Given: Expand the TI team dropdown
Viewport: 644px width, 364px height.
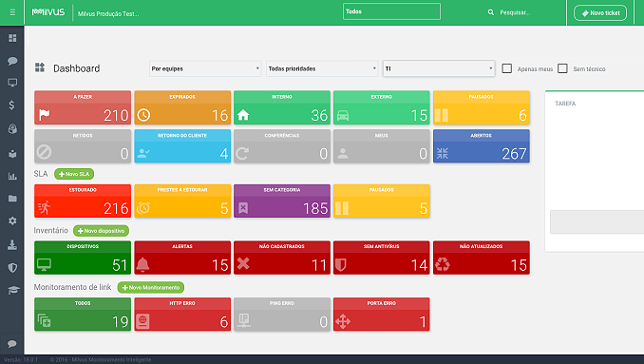Looking at the screenshot, I should [x=439, y=68].
